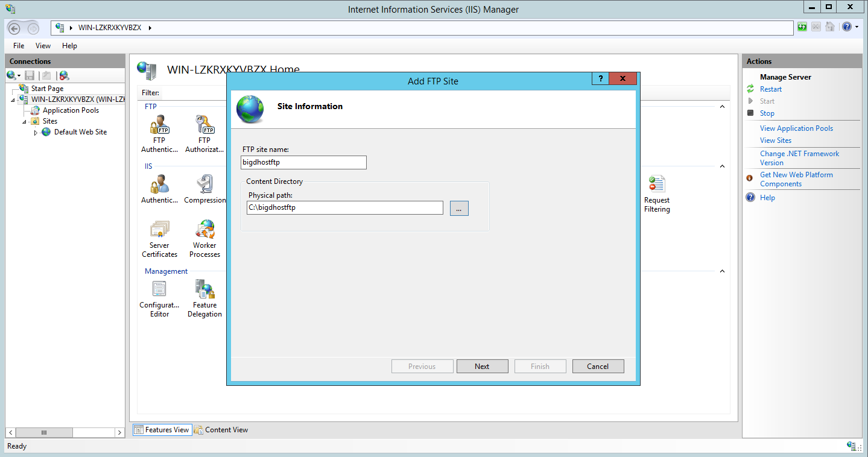Click the Delete Connection toolbar icon
Image resolution: width=868 pixels, height=457 pixels.
tap(64, 75)
